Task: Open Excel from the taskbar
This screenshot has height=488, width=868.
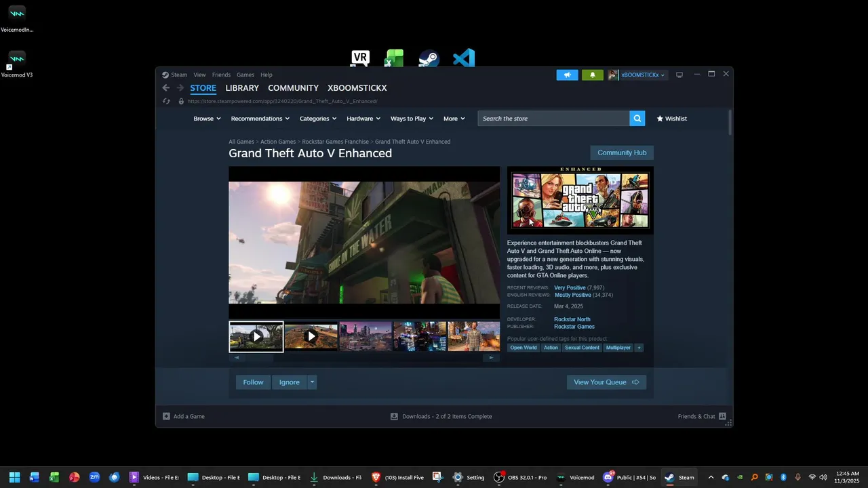Action: tap(54, 477)
